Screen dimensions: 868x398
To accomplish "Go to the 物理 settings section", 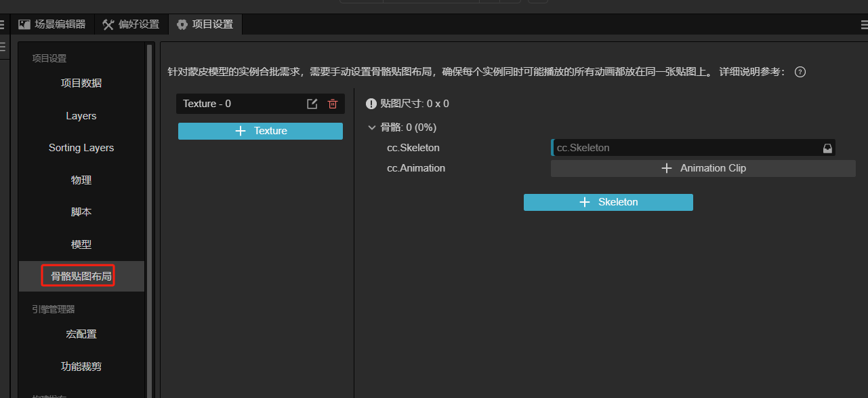I will click(81, 180).
